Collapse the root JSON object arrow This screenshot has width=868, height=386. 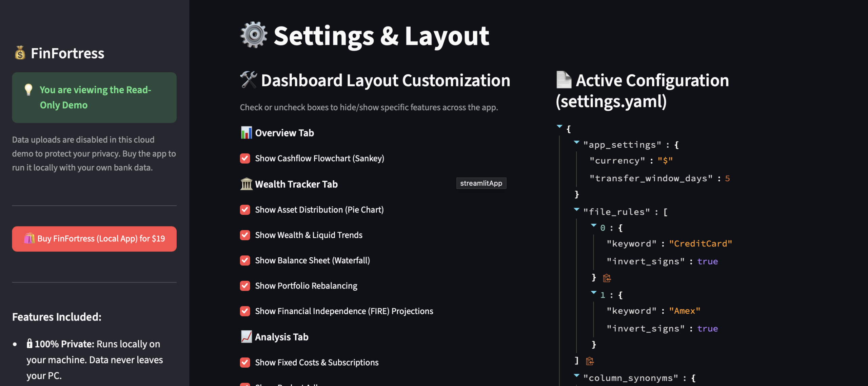559,126
